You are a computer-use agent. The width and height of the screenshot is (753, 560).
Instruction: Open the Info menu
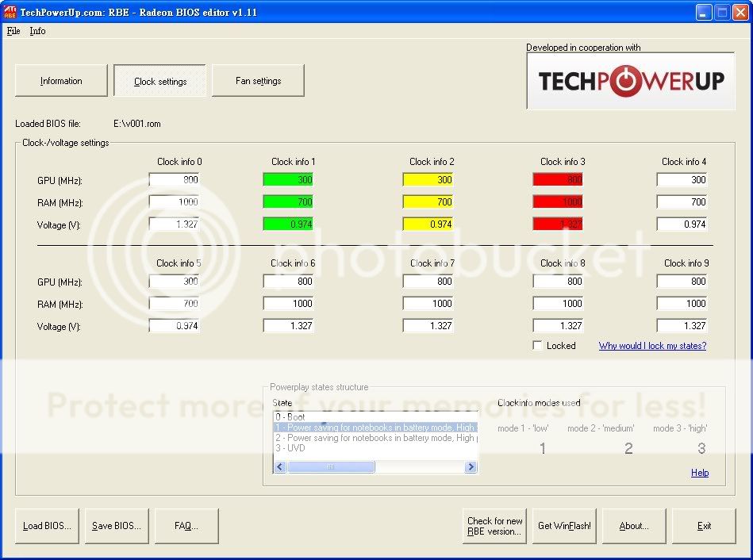37,31
